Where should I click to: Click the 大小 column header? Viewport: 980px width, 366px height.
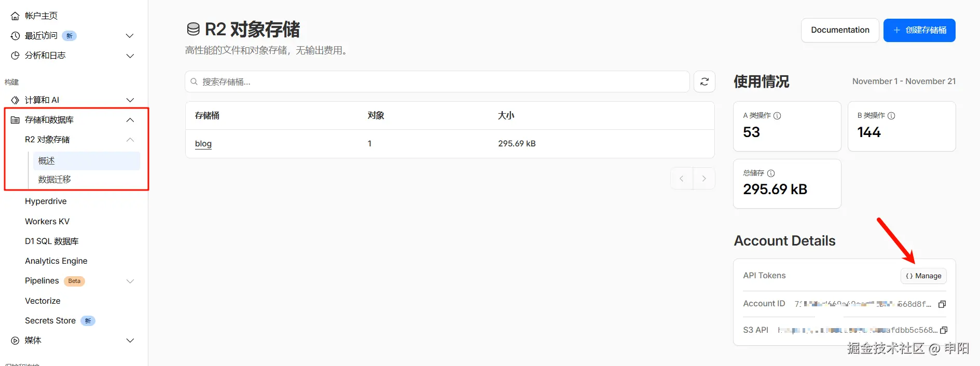(506, 115)
